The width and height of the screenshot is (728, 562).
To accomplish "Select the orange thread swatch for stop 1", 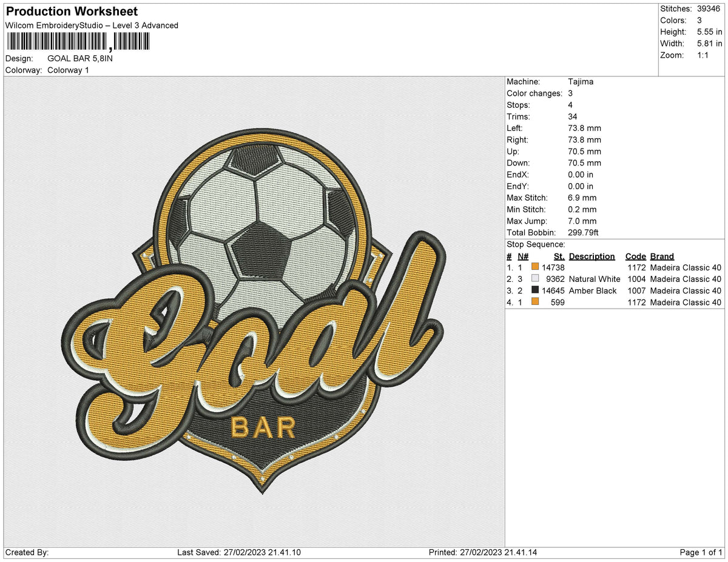I will point(535,267).
